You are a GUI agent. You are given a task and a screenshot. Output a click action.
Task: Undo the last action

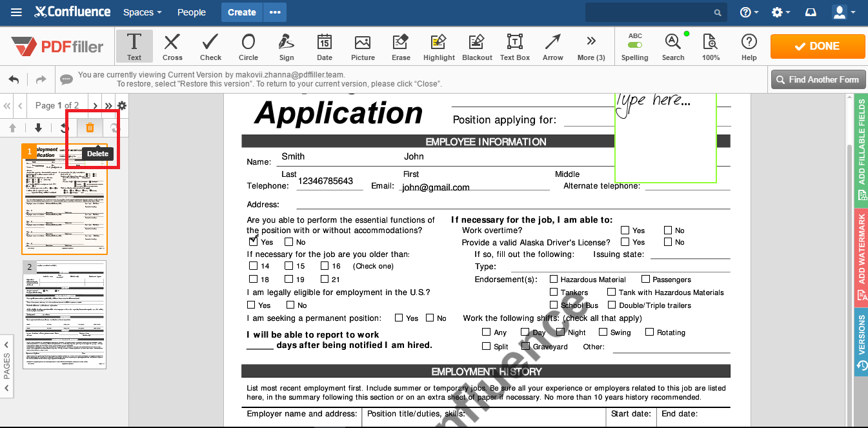tap(14, 79)
